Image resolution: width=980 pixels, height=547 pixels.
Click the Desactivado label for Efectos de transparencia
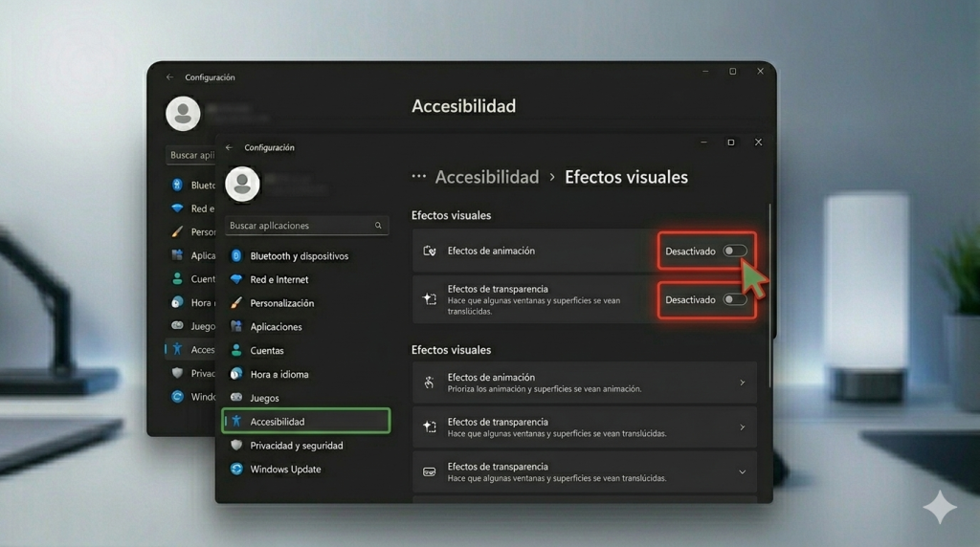tap(690, 299)
